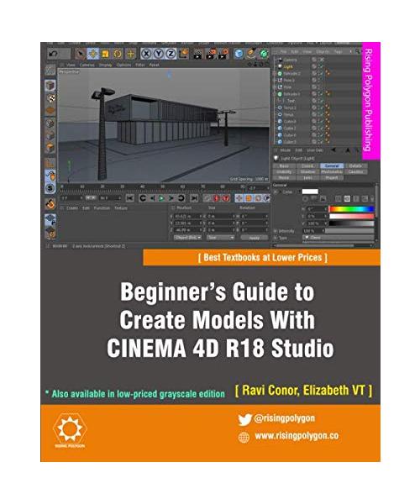Switch to the Basic attribute tab

coord(284,165)
